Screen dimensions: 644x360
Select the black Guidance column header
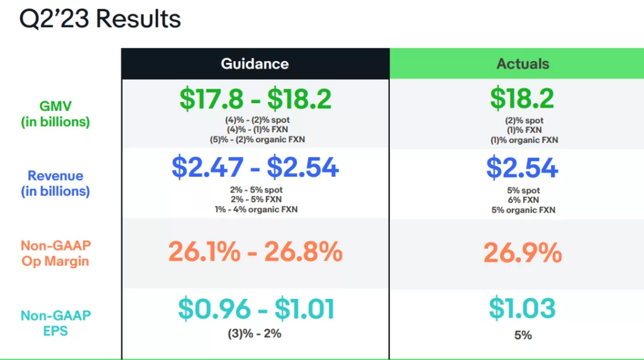pyautogui.click(x=255, y=64)
